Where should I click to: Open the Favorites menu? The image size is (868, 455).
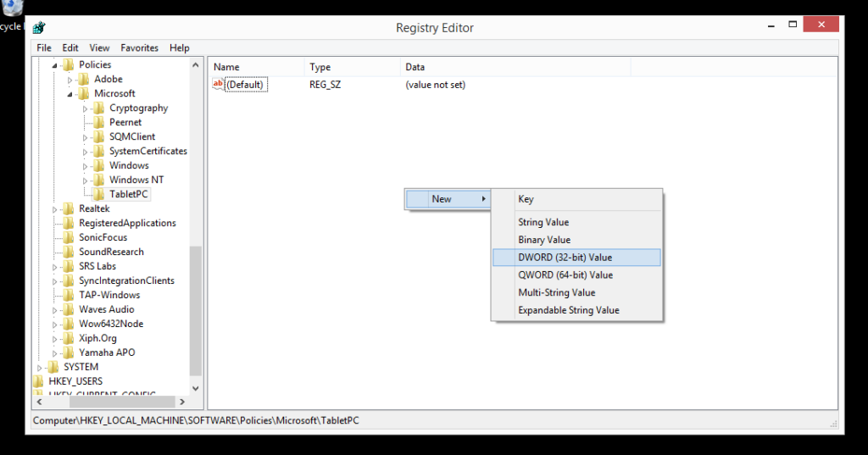(x=139, y=48)
